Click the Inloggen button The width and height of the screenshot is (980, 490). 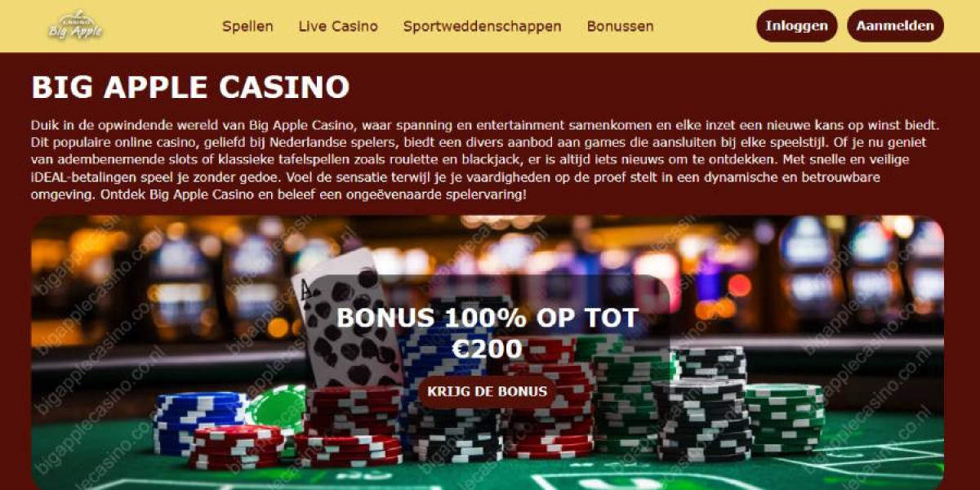click(796, 25)
